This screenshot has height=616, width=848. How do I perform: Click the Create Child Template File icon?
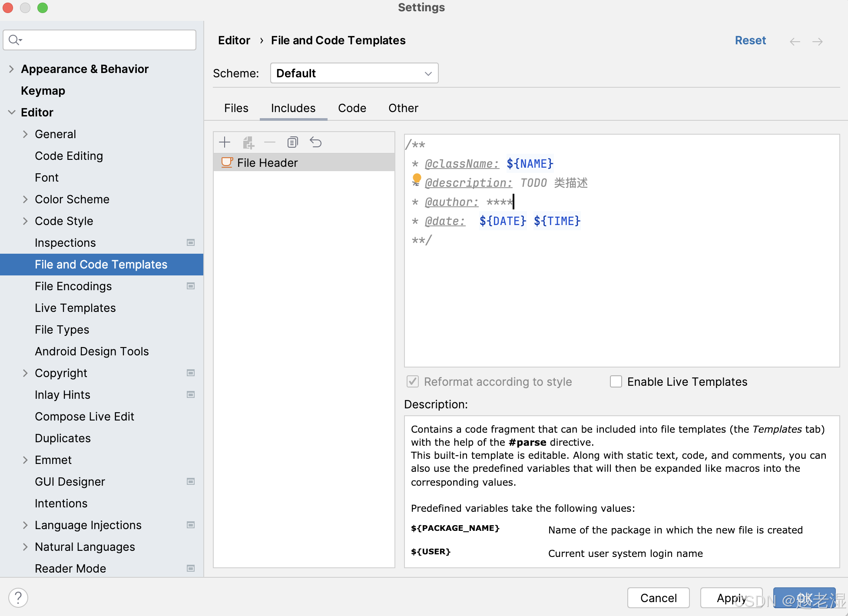coord(248,142)
